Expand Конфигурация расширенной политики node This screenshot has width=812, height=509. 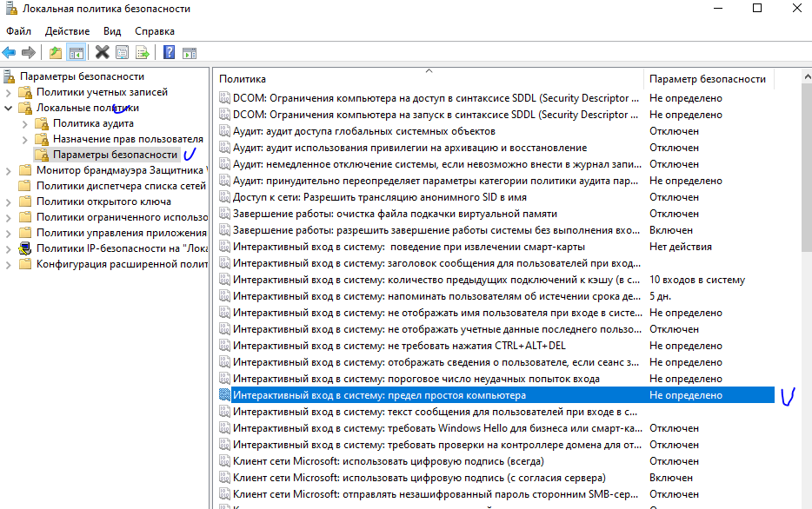[9, 264]
